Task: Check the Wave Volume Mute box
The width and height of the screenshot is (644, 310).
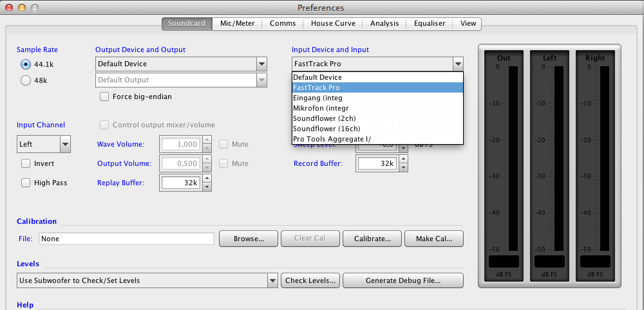Action: tap(223, 144)
